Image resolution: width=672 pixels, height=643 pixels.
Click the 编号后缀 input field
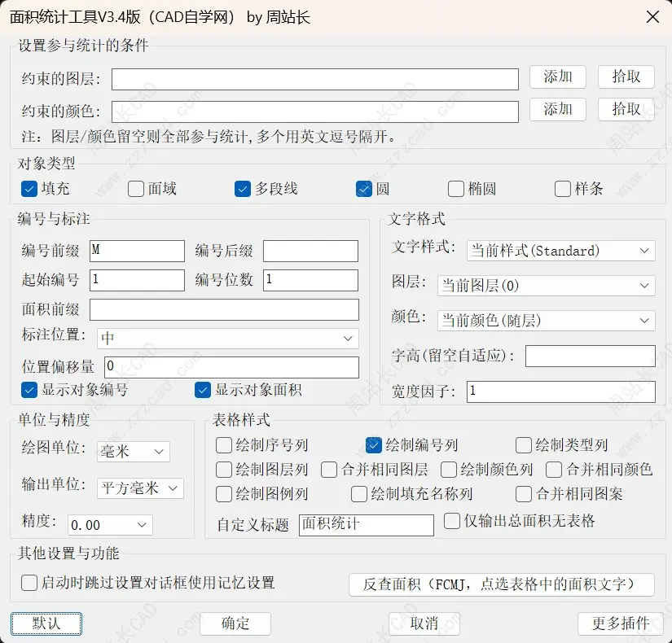(310, 251)
